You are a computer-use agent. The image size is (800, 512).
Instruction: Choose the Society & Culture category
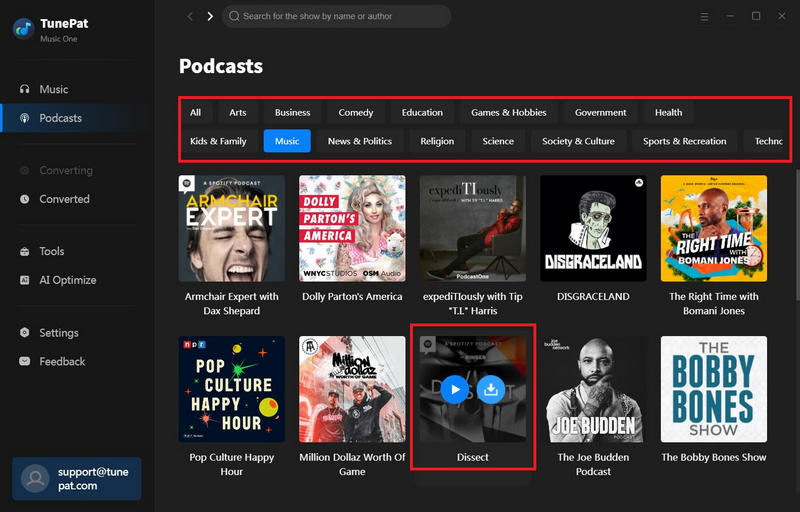click(578, 141)
